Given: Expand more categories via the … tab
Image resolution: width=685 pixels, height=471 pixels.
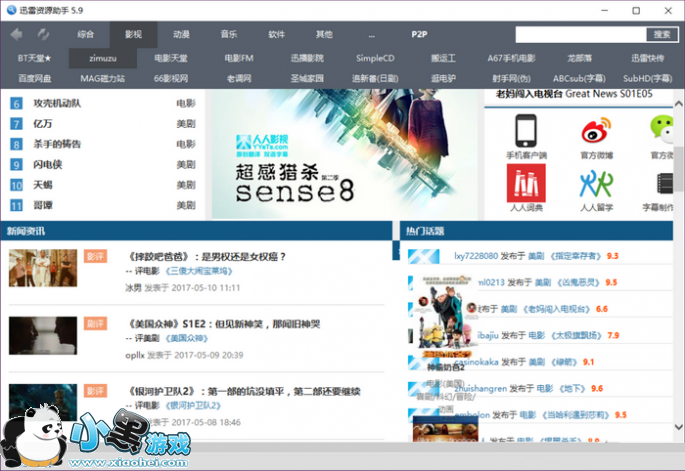Looking at the screenshot, I should coord(371,34).
